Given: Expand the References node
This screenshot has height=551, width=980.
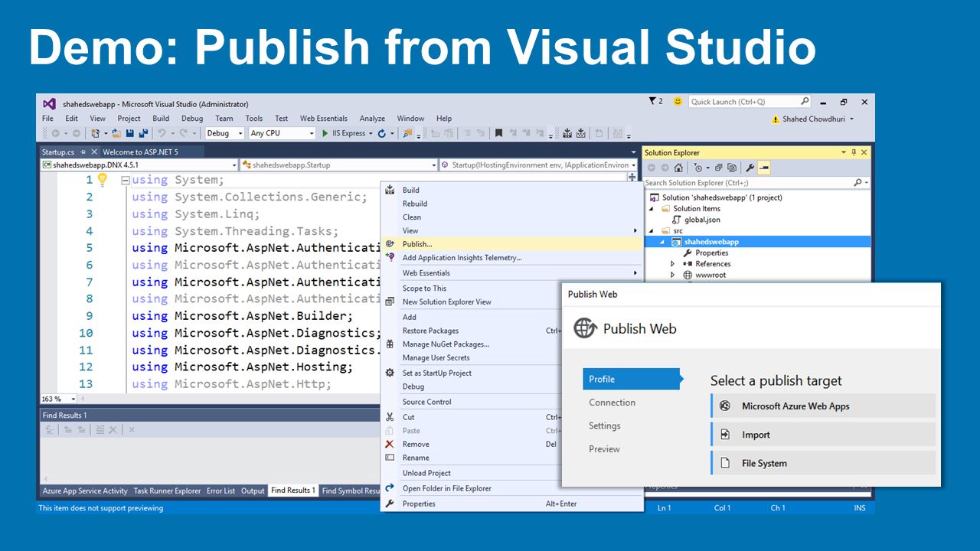Looking at the screenshot, I should (673, 264).
